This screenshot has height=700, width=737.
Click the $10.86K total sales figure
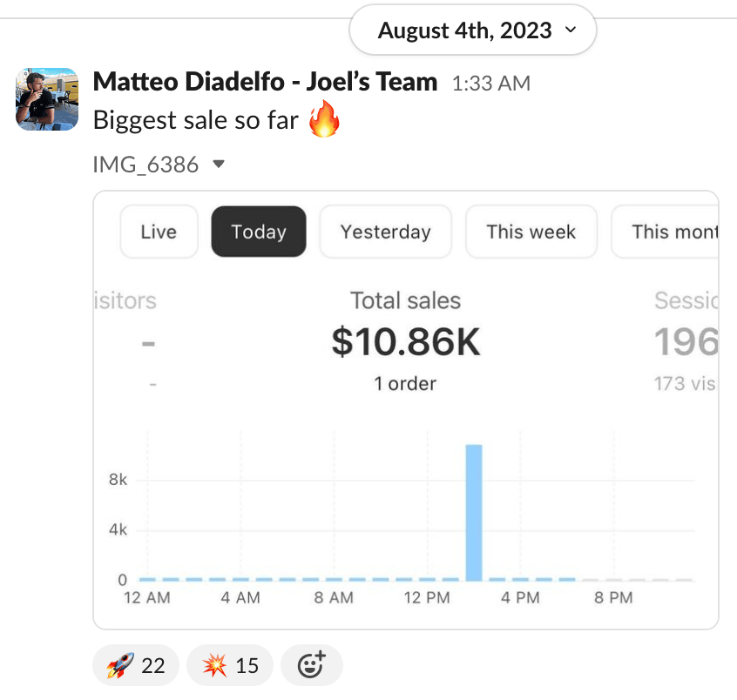click(x=406, y=342)
